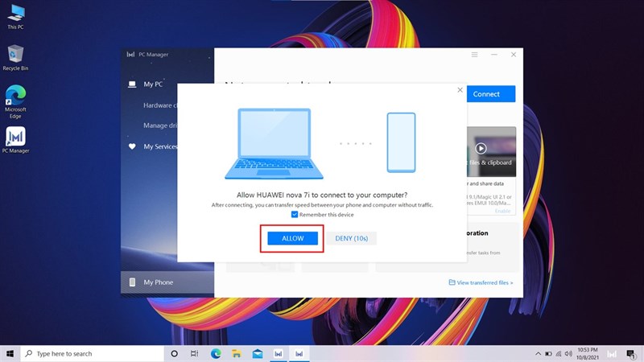Open Task View in the taskbar
The image size is (644, 362).
tap(195, 353)
